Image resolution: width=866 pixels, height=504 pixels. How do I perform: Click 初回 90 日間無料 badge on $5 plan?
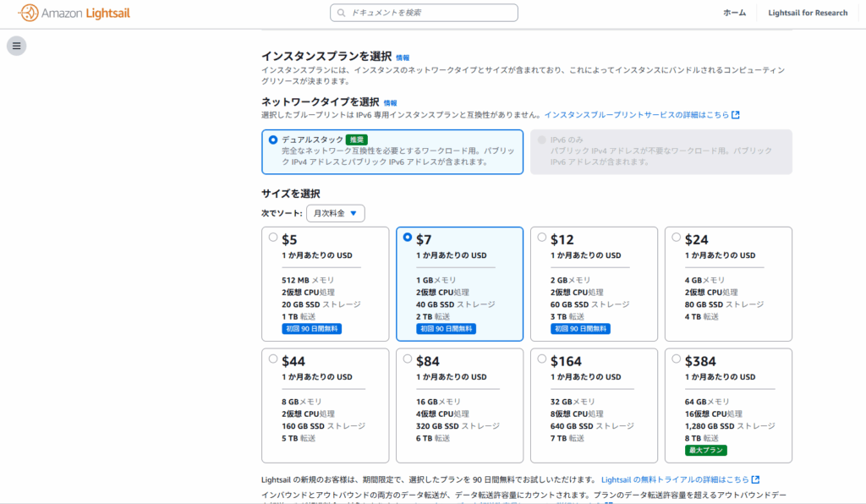coord(311,328)
